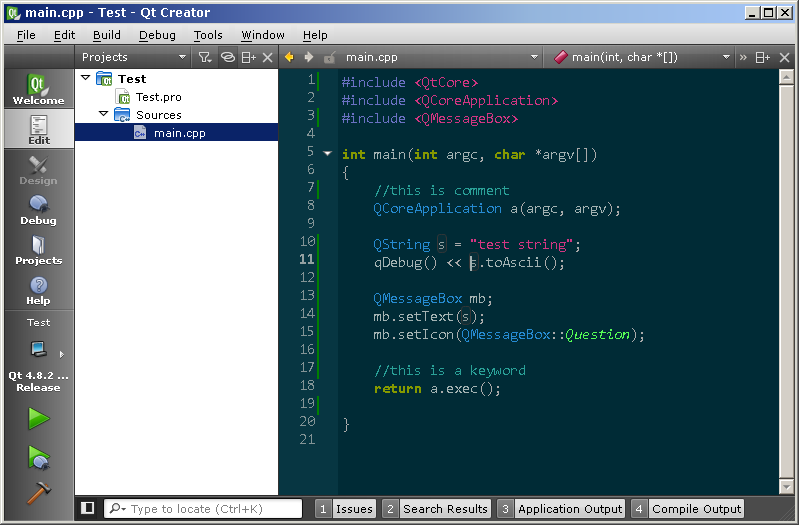Viewport: 799px width, 525px height.
Task: Click the read-only lock icon beside main.cpp
Action: click(330, 58)
